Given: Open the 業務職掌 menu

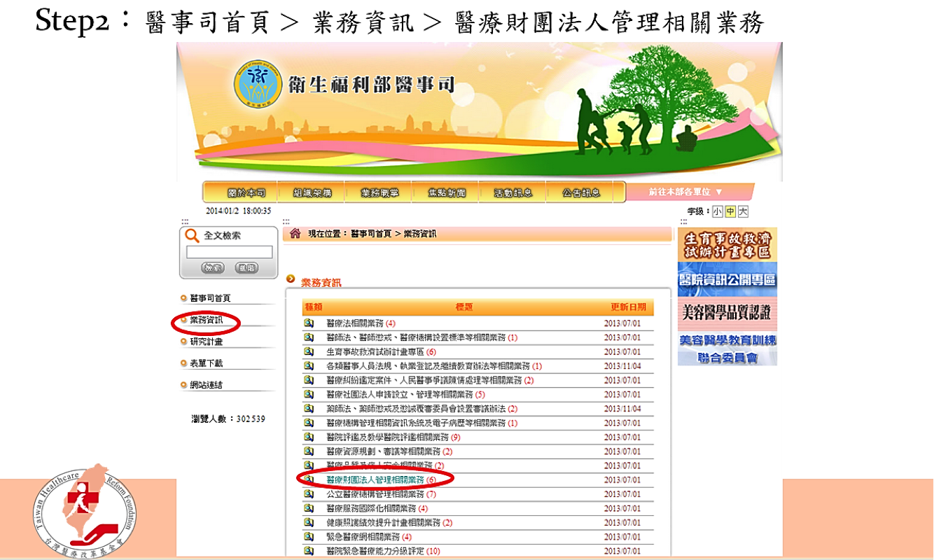Looking at the screenshot, I should tap(379, 193).
